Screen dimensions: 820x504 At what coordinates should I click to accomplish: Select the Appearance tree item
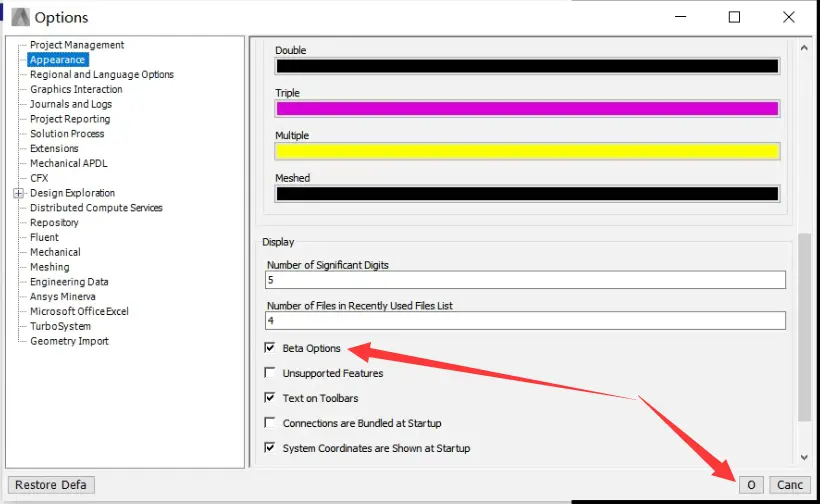tap(58, 60)
